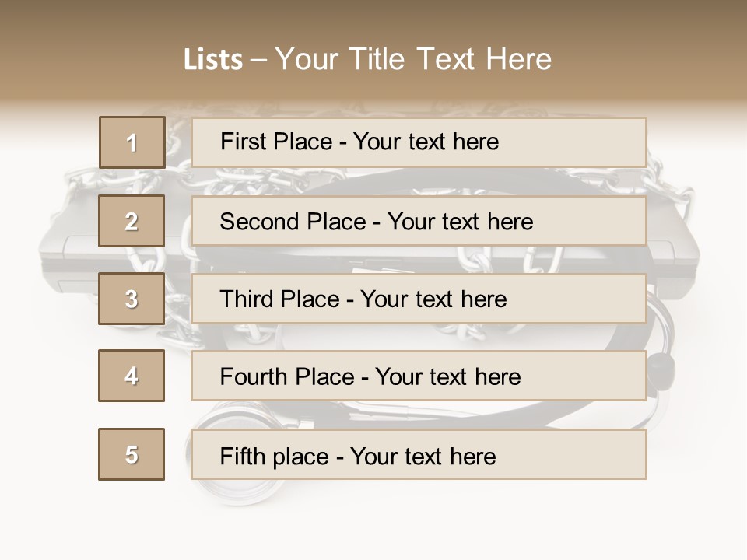Select the 'Your Title Text Here' heading text
This screenshot has height=560, width=747.
[x=413, y=59]
